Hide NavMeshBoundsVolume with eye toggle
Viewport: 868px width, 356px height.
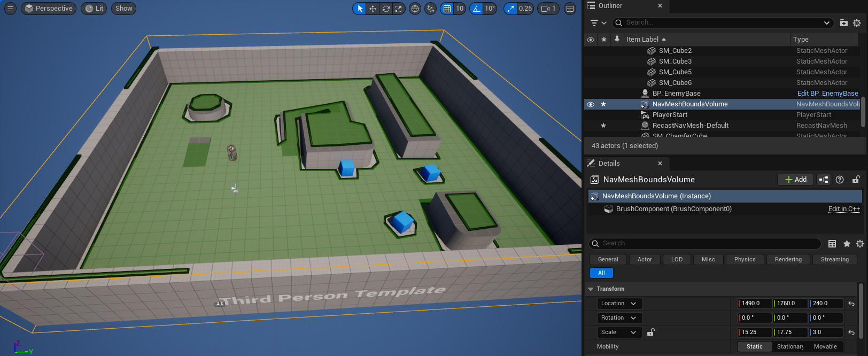tap(591, 104)
